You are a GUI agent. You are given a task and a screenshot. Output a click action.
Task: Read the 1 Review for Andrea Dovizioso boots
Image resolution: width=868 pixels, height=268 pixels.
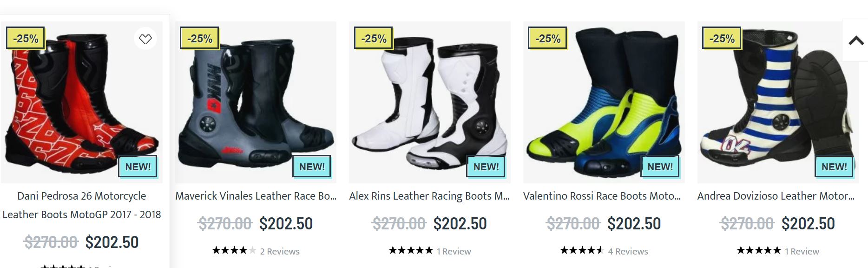click(x=802, y=252)
